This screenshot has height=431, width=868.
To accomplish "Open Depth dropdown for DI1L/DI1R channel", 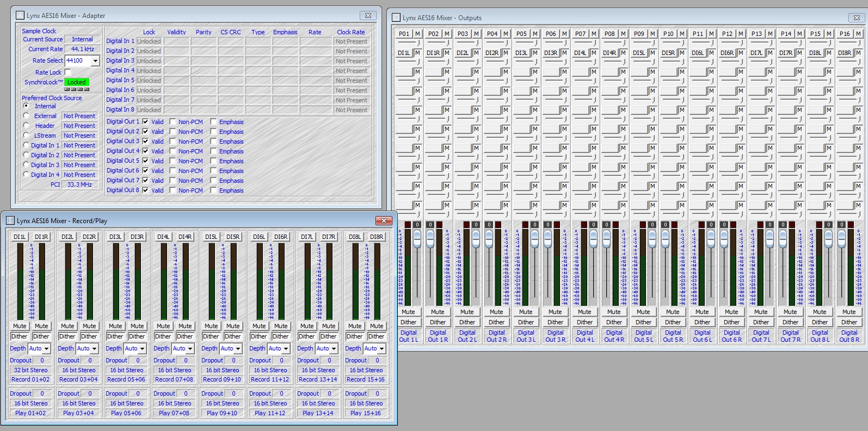I will point(46,349).
